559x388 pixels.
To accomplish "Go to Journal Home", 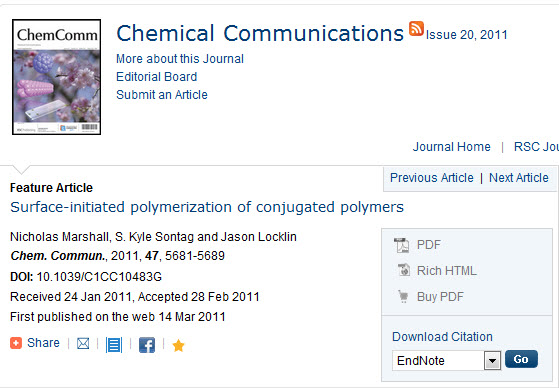I will point(452,147).
